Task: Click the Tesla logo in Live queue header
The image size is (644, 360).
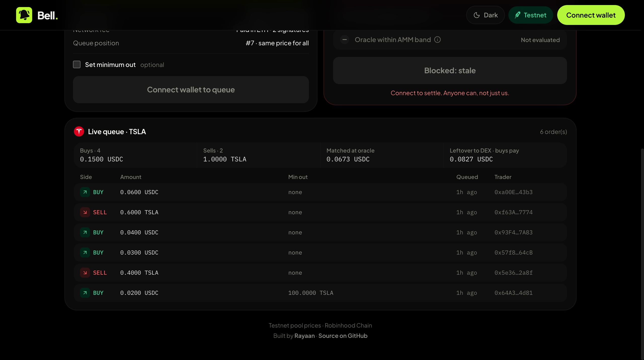Action: 79,131
